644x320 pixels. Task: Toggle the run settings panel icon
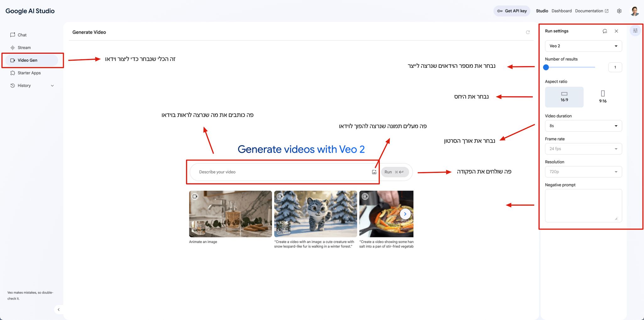point(635,30)
